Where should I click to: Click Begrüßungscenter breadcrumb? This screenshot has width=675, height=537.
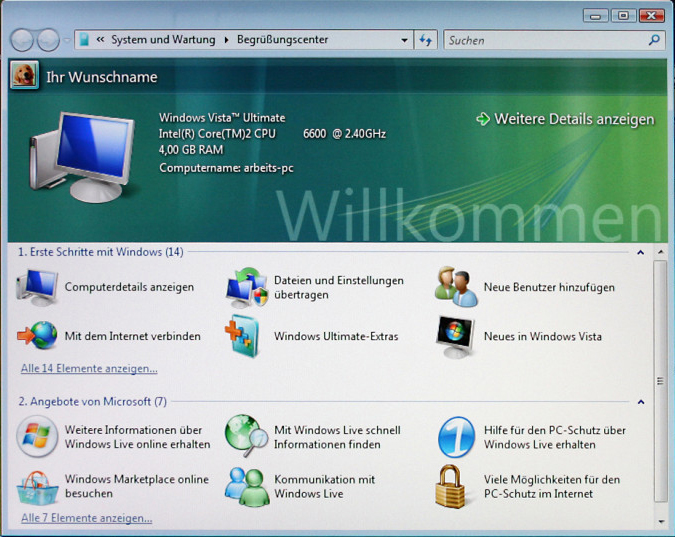tap(282, 40)
